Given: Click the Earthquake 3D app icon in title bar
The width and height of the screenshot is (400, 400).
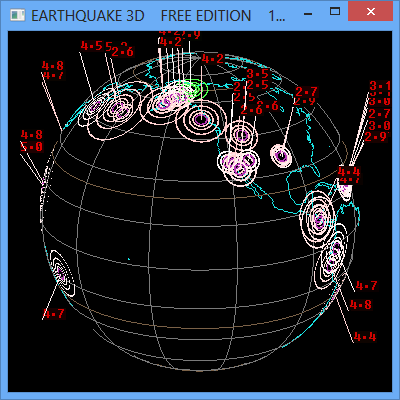Looking at the screenshot, I should click(17, 15).
